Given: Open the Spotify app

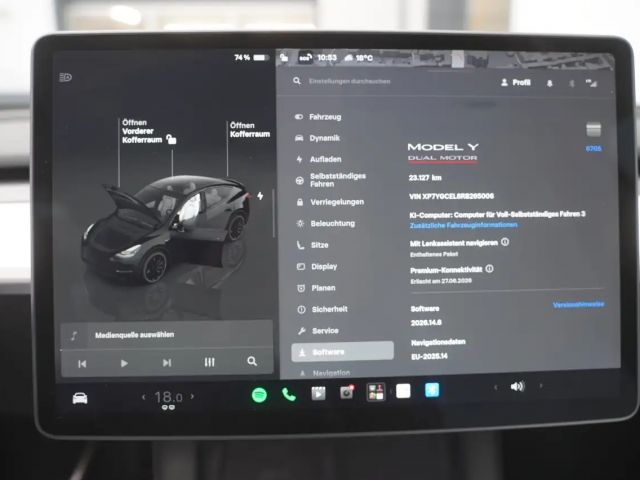Looking at the screenshot, I should coord(259,395).
